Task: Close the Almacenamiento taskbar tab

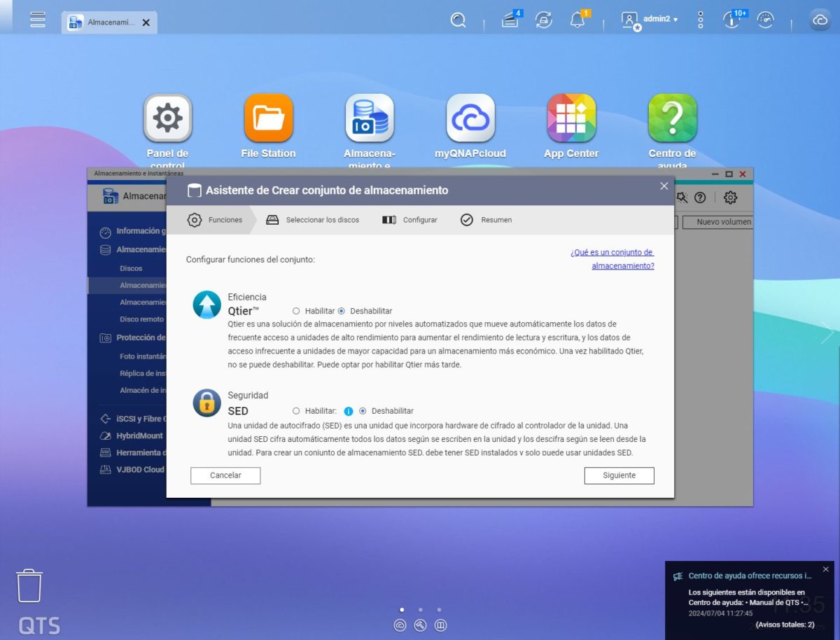Action: [146, 22]
